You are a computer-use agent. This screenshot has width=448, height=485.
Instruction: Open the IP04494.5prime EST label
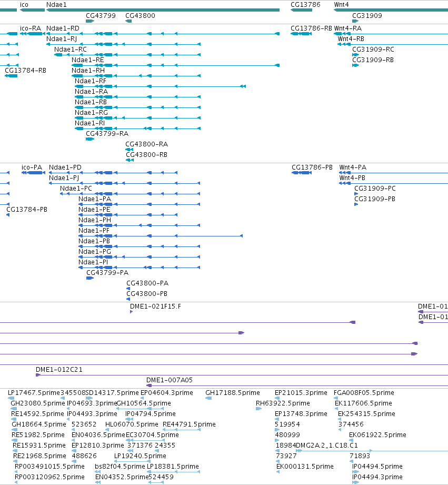(x=377, y=466)
